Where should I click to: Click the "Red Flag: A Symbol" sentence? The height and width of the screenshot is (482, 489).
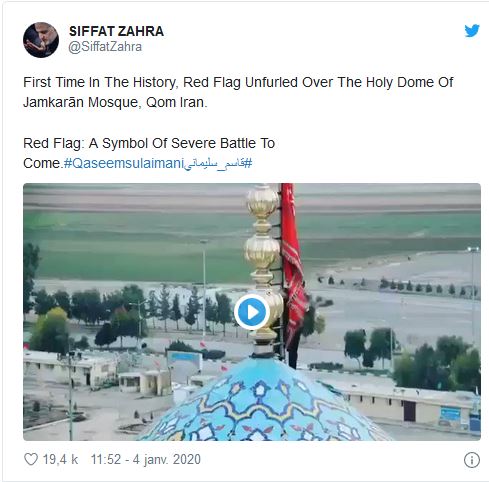pos(149,143)
